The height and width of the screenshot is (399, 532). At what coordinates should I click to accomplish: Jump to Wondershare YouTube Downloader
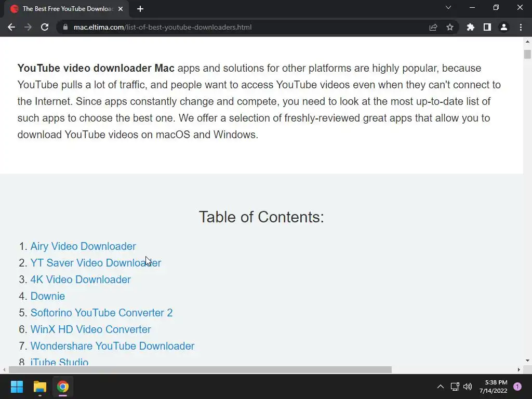tap(112, 346)
